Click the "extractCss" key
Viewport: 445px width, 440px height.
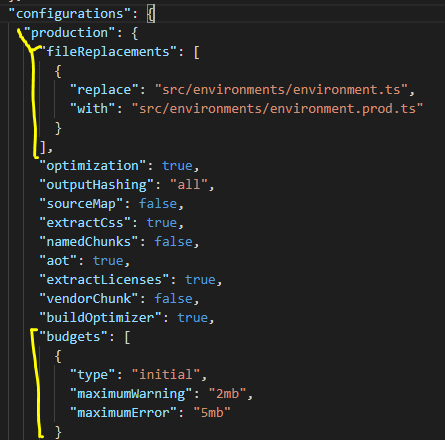coord(85,223)
